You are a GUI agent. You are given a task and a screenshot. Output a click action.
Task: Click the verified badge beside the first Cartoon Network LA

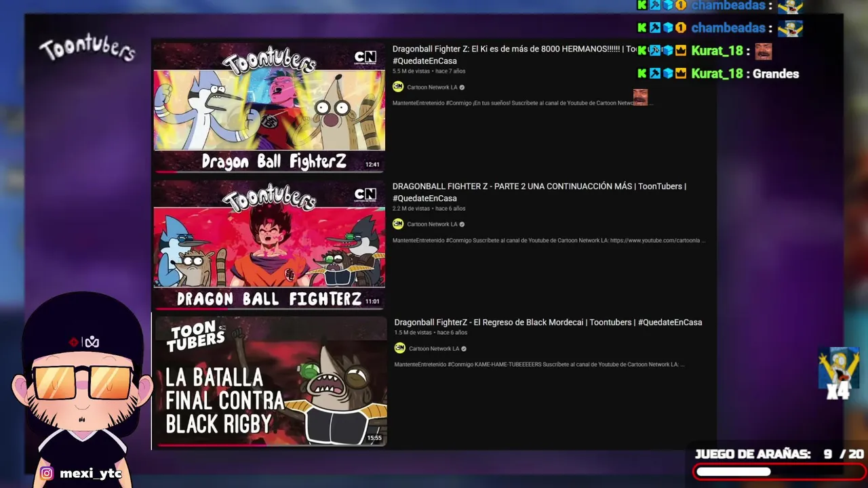(462, 87)
